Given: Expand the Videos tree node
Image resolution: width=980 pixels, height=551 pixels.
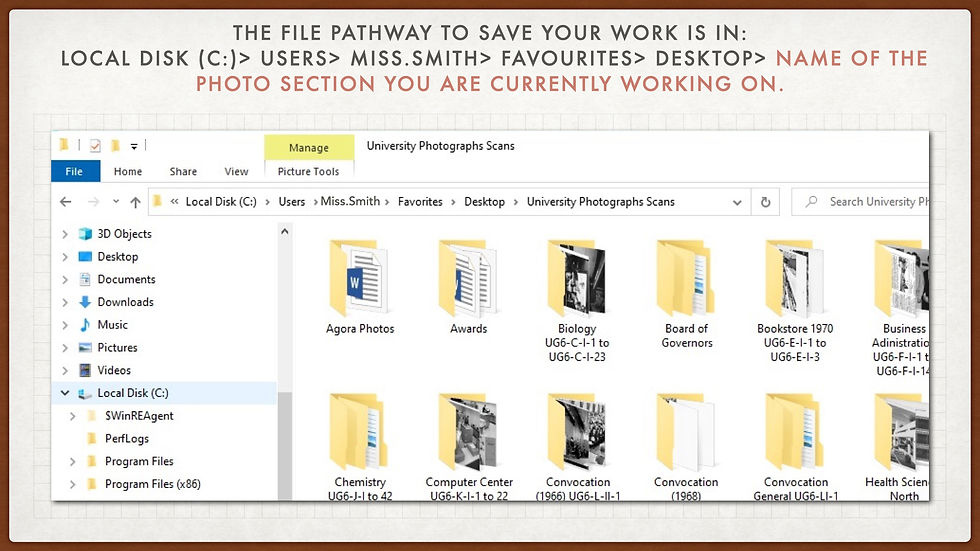Looking at the screenshot, I should pos(65,370).
